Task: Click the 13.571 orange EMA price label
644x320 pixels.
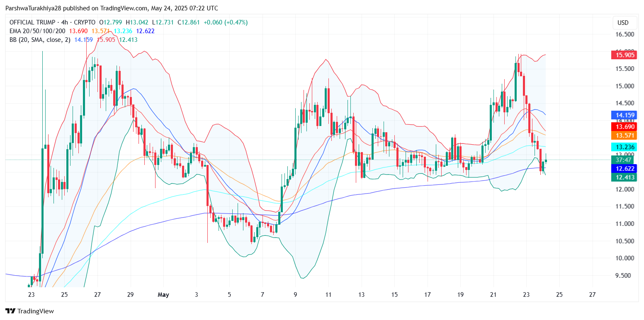Action: coord(623,136)
